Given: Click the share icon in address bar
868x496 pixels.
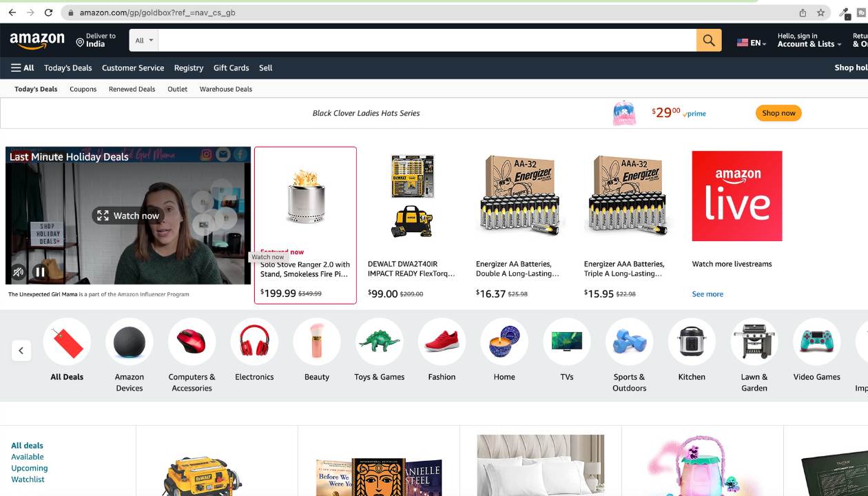Looking at the screenshot, I should tap(803, 12).
